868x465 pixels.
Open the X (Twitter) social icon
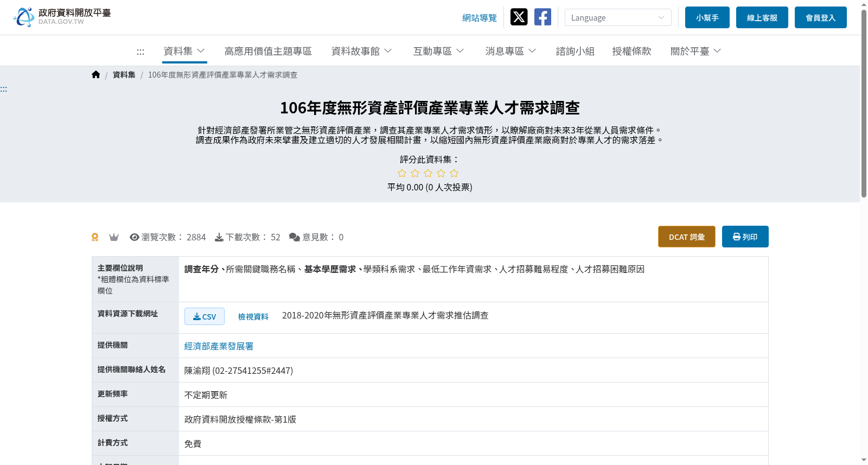519,17
